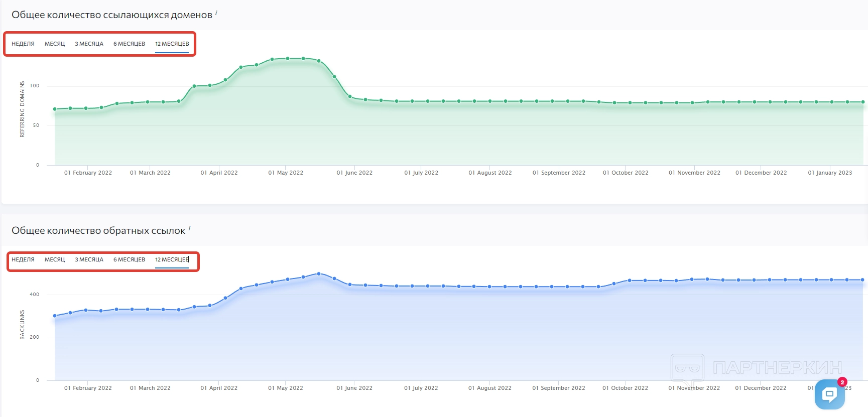Screen dimensions: 868x417
Task: Click "01 December 2022" label in referring domains chart
Action: pyautogui.click(x=761, y=173)
